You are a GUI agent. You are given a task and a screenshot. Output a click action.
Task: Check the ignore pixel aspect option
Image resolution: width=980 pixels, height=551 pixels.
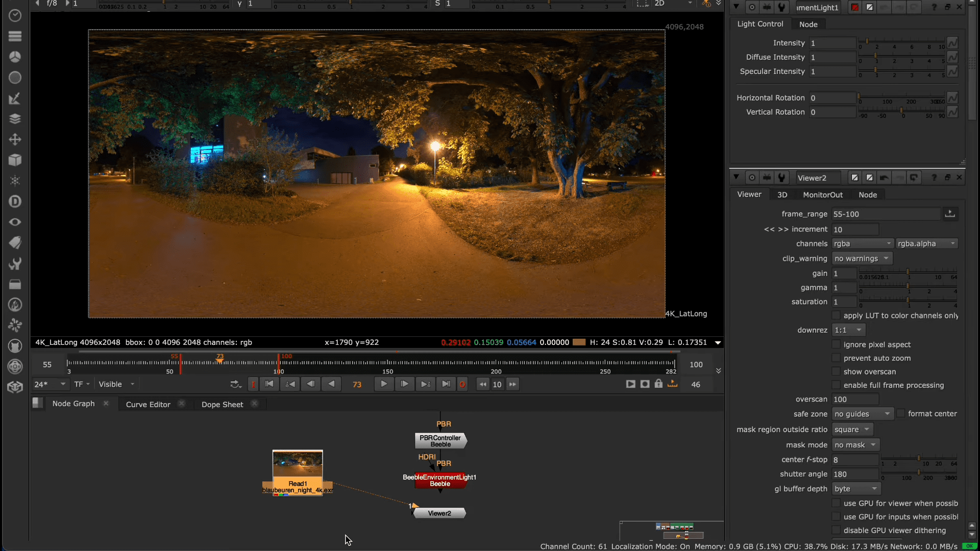coord(836,344)
